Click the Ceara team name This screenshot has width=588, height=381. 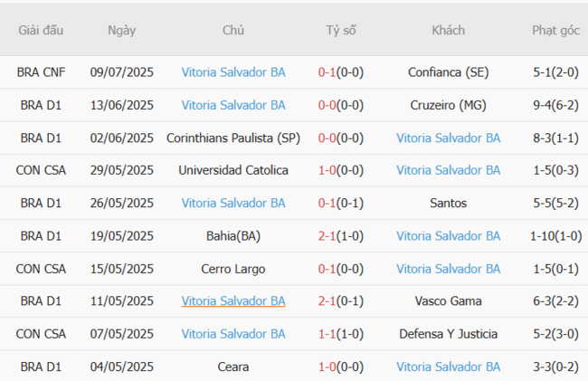tap(233, 367)
